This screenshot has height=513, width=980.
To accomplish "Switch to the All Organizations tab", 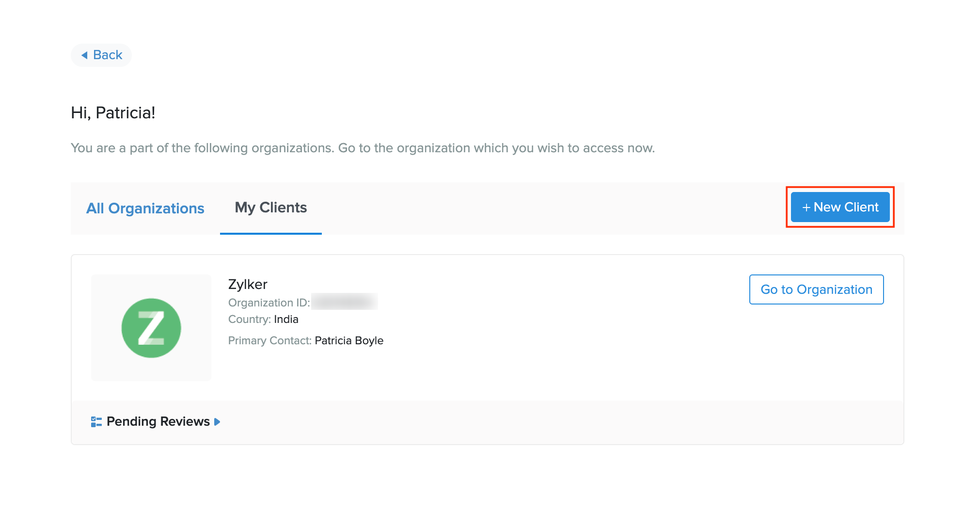I will (x=145, y=208).
